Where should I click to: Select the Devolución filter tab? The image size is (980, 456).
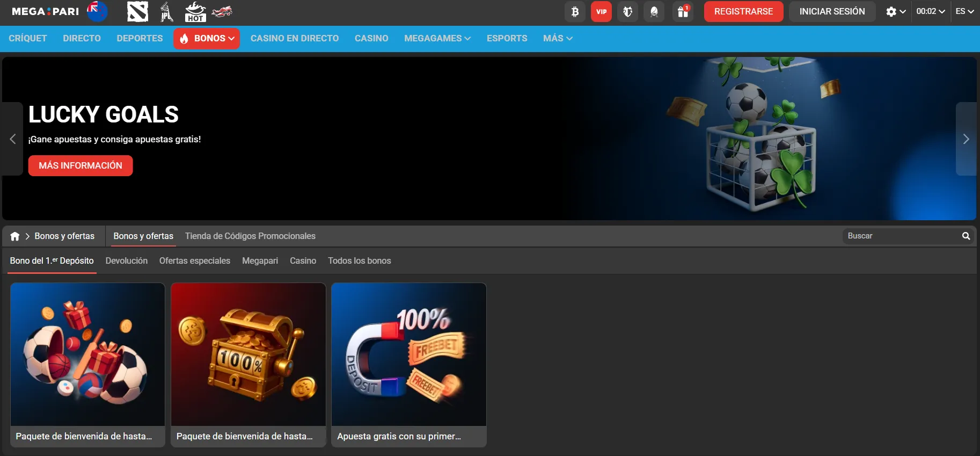(126, 261)
